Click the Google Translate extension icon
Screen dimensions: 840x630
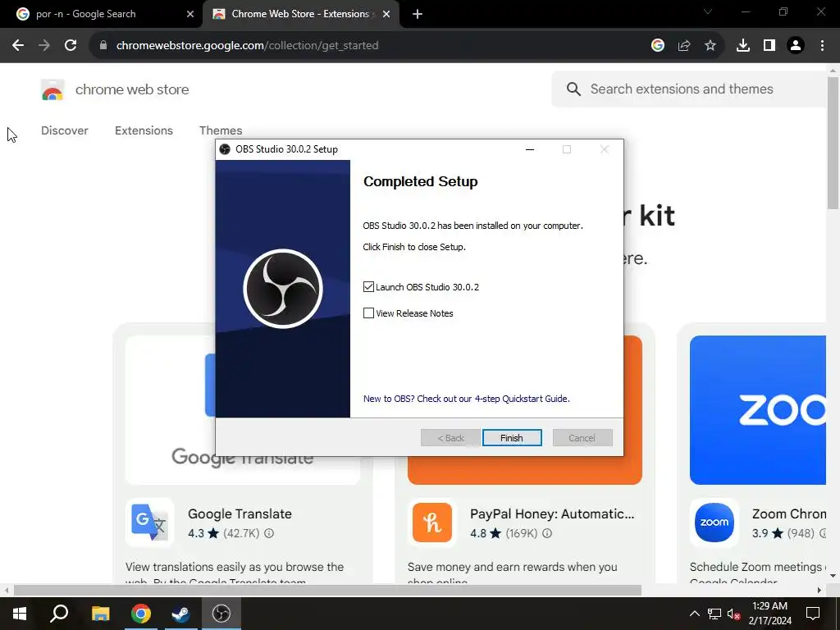[150, 523]
